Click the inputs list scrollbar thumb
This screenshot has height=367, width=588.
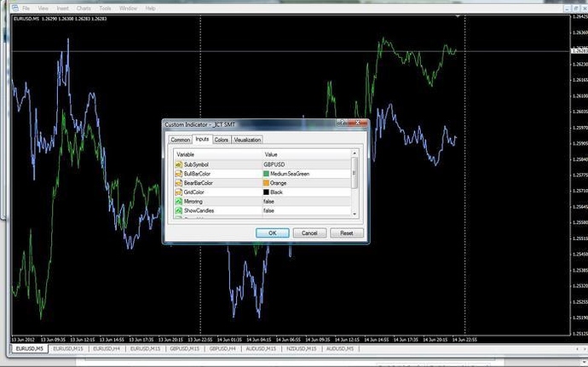[x=355, y=173]
